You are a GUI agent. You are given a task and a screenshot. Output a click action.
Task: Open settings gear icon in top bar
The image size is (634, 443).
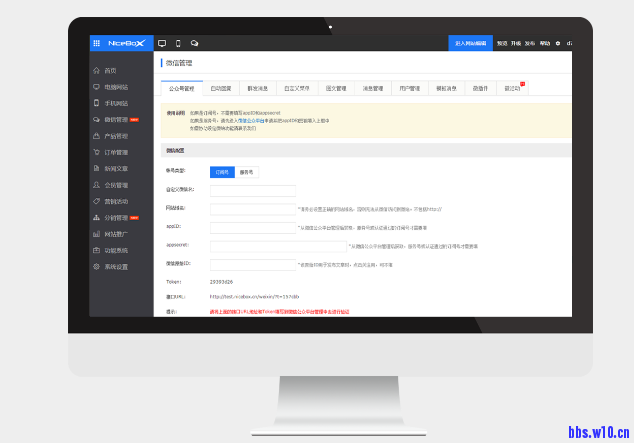[557, 43]
